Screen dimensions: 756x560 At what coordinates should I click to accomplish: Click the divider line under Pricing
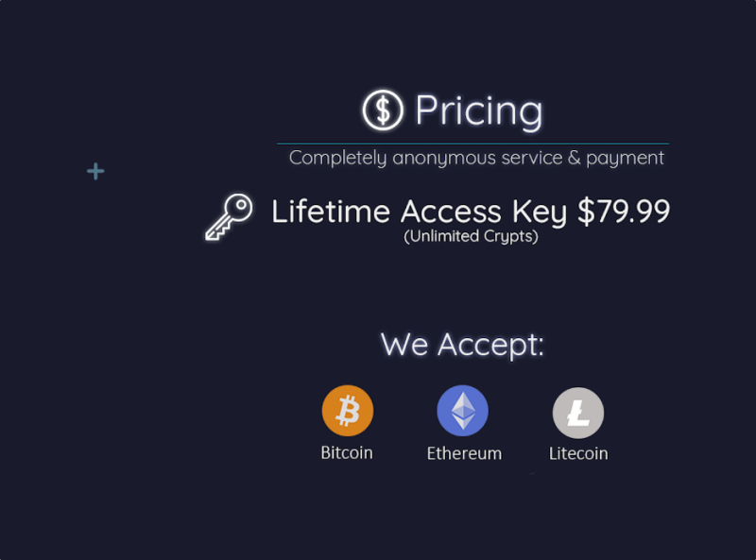click(x=475, y=138)
